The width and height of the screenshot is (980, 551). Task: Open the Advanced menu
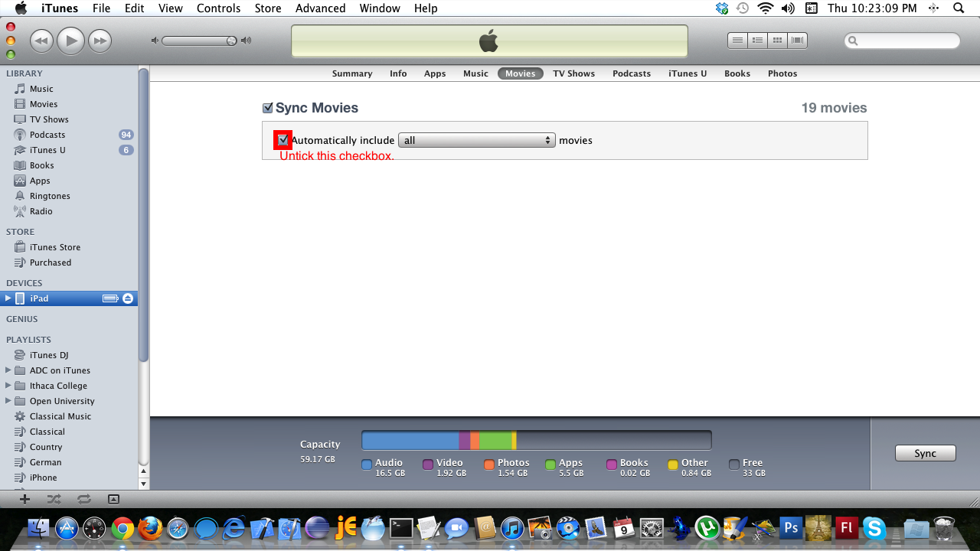tap(320, 8)
